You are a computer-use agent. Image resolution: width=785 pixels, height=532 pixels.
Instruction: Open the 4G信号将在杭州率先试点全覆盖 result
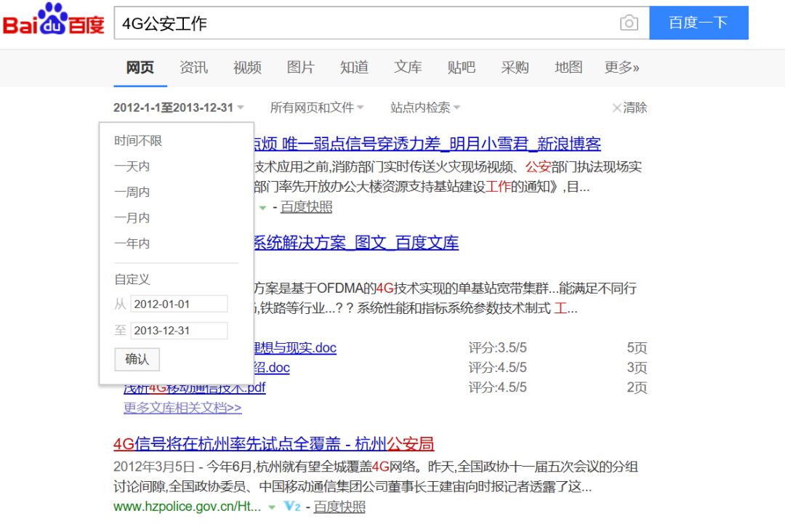coord(273,443)
